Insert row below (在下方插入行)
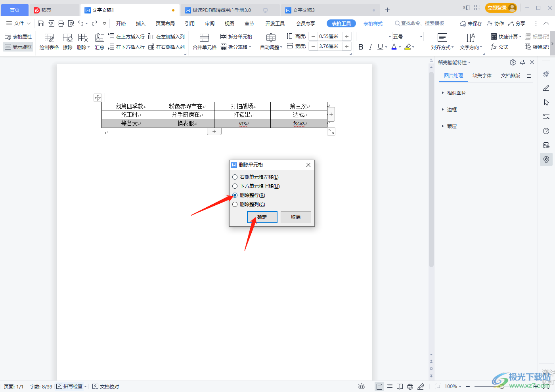Viewport: 555px width, 392px height. (x=126, y=47)
